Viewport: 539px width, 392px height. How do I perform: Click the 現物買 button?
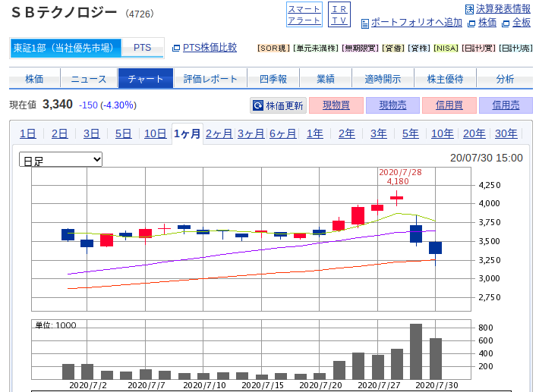[x=336, y=105]
